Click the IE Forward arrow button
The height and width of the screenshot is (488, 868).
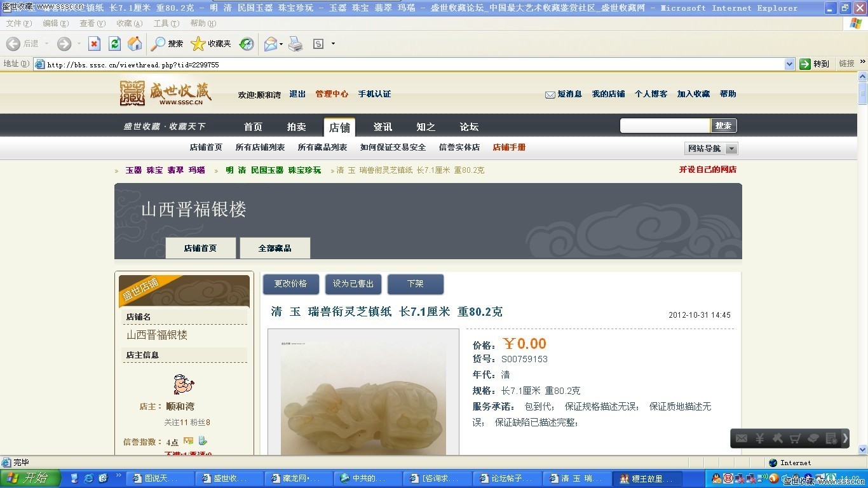pyautogui.click(x=64, y=44)
